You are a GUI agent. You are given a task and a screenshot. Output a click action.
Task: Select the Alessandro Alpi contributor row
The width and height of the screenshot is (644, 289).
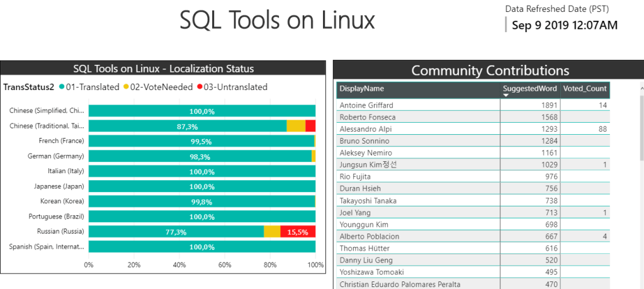pos(419,129)
